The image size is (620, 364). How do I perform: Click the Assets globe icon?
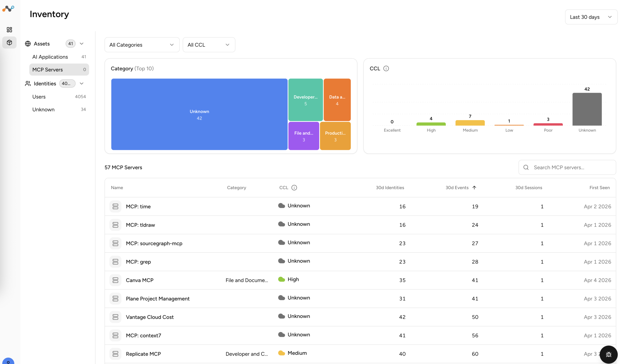pyautogui.click(x=28, y=44)
